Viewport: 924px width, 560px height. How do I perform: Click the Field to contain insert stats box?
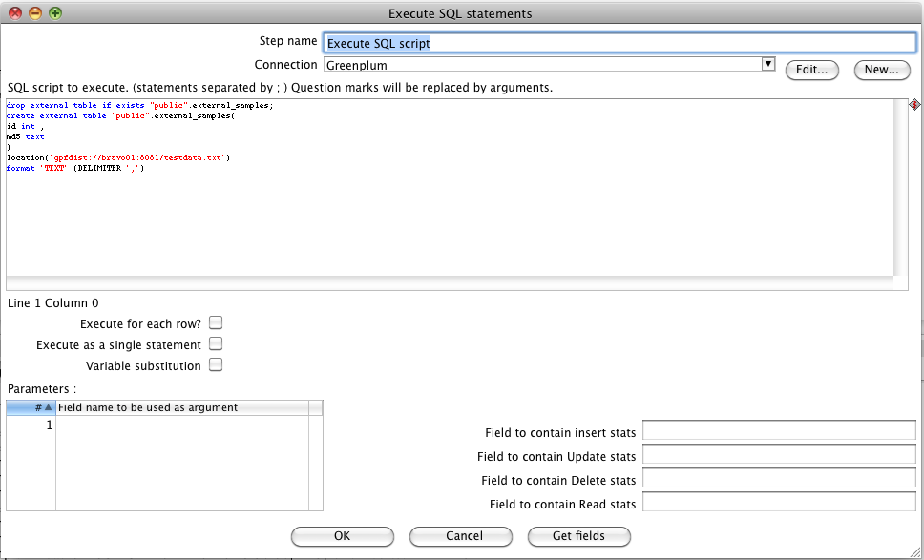[x=778, y=429]
